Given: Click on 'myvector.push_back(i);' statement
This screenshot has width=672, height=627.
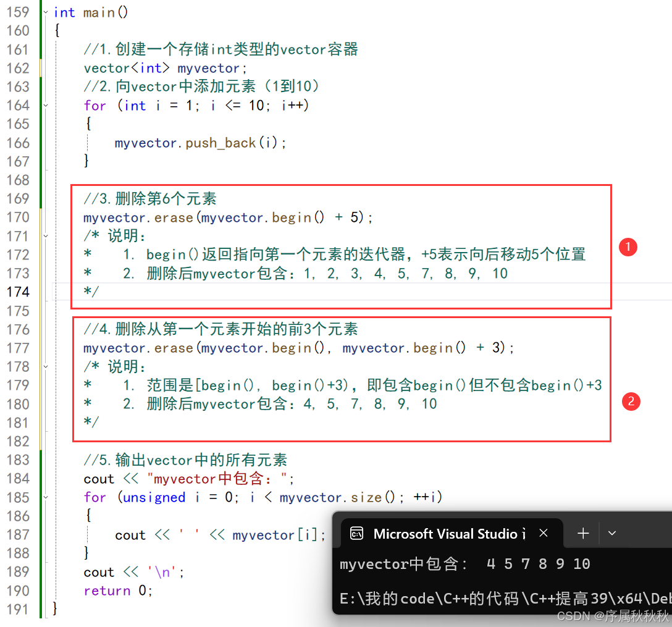Looking at the screenshot, I should [201, 143].
